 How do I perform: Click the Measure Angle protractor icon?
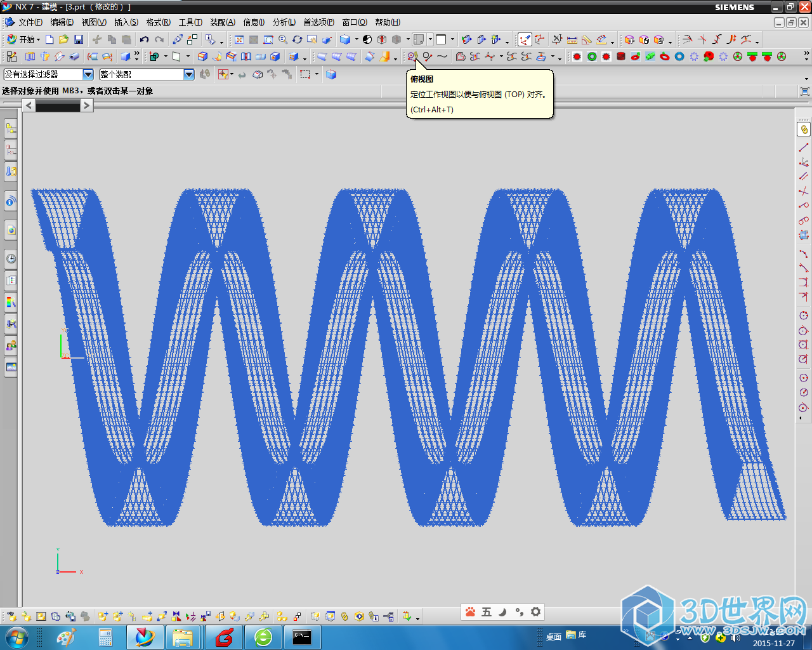(x=587, y=39)
